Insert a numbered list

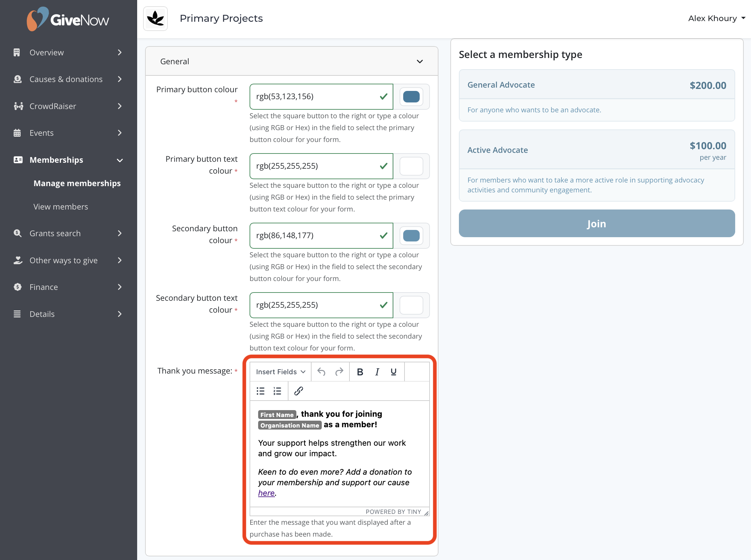coord(277,391)
